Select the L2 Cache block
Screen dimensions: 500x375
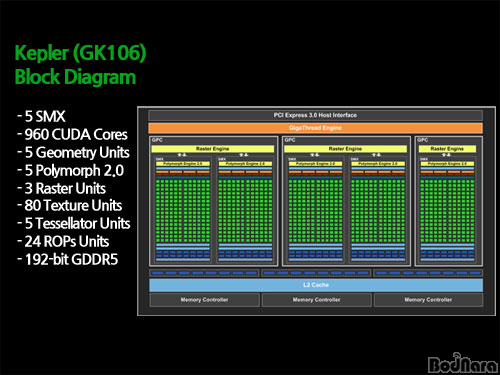(x=316, y=285)
